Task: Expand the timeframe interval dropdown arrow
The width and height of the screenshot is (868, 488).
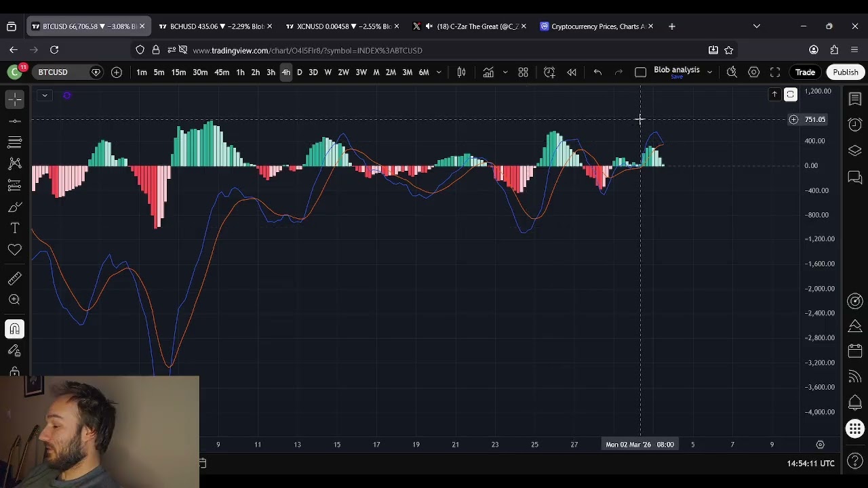Action: (x=439, y=72)
